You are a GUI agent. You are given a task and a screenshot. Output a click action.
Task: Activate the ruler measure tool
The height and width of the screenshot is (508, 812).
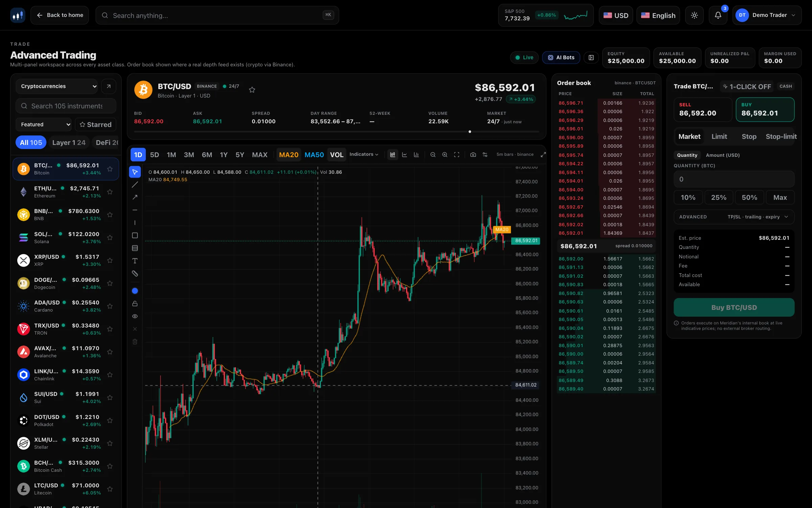click(x=135, y=273)
